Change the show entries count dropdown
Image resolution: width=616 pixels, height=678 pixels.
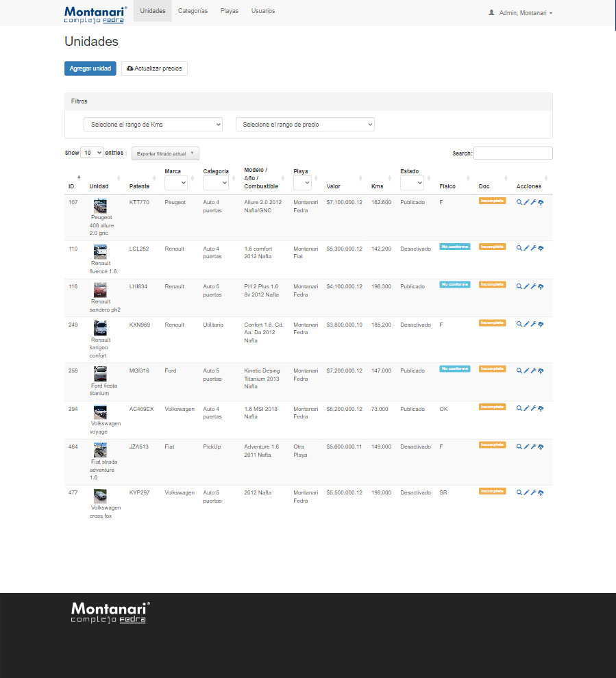[92, 153]
